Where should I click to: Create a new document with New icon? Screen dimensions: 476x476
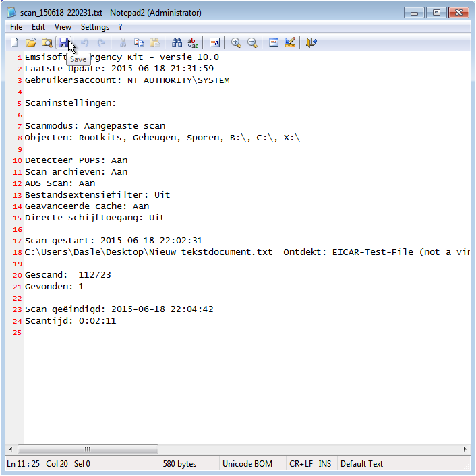(15, 42)
